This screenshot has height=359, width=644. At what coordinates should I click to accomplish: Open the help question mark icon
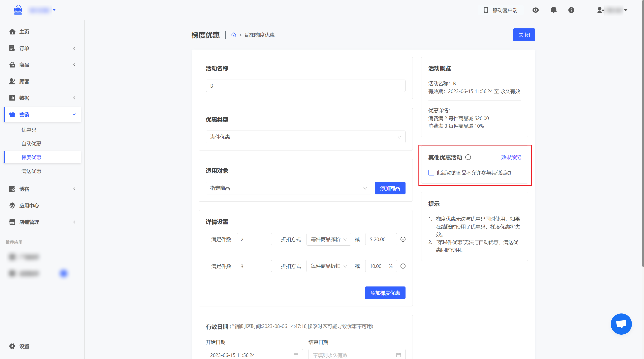[x=571, y=10]
